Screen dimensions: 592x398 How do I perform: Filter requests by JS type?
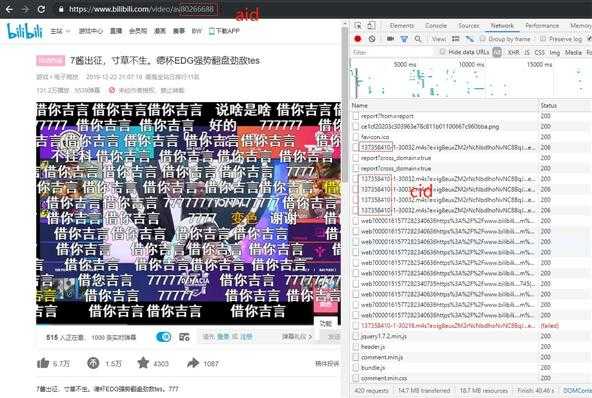point(527,52)
